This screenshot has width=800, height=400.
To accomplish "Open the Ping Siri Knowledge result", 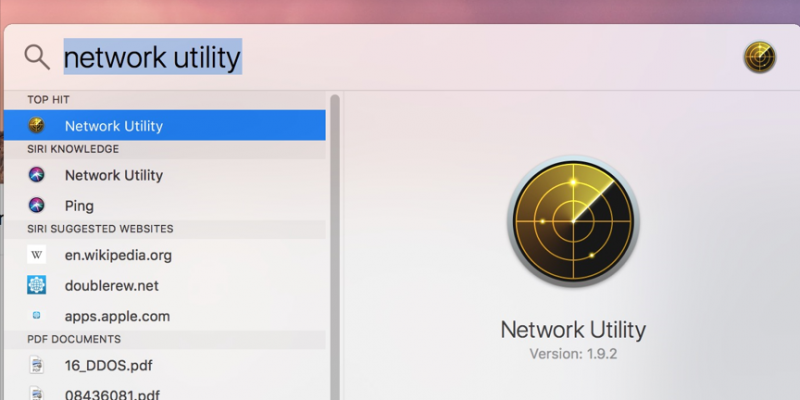I will [x=165, y=206].
